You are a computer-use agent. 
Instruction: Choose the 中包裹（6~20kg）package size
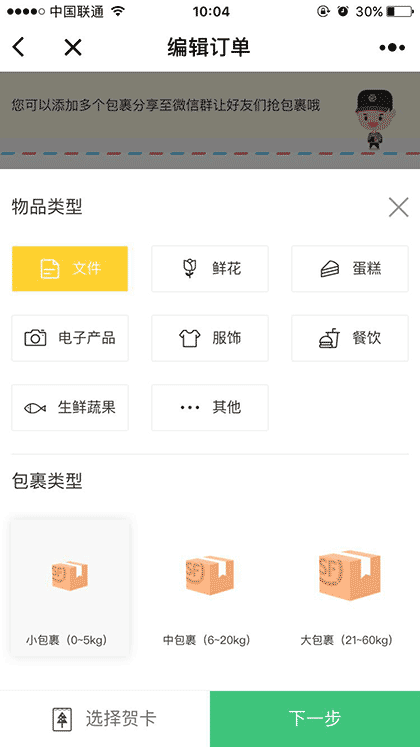click(x=210, y=587)
